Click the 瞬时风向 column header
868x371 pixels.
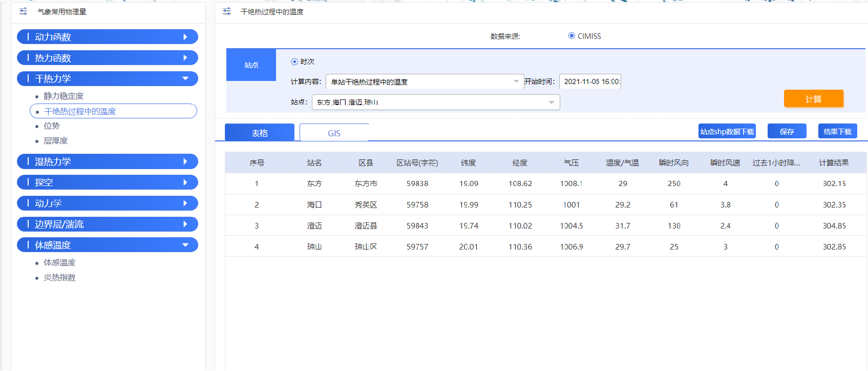674,162
